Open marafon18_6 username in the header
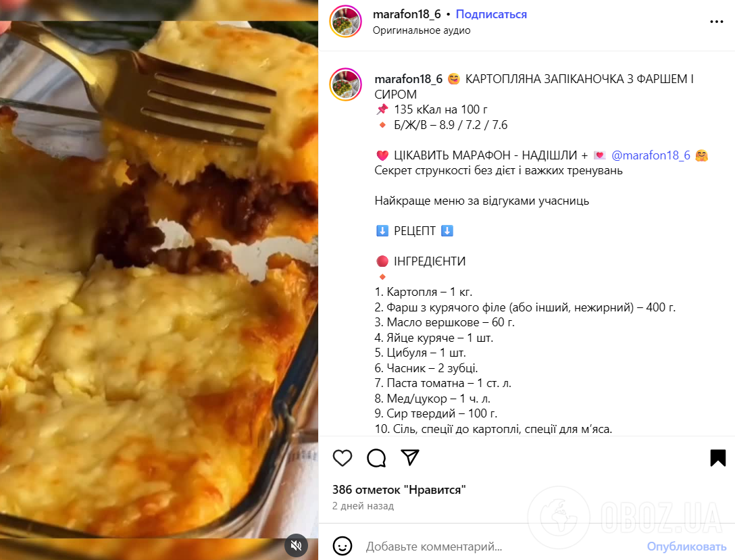Viewport: 735px width, 560px height. tap(407, 15)
